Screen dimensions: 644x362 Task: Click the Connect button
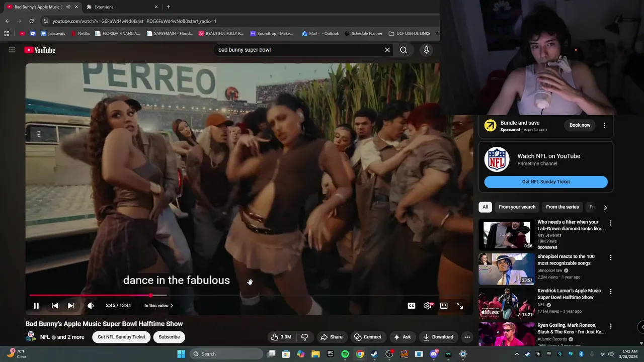click(x=367, y=337)
